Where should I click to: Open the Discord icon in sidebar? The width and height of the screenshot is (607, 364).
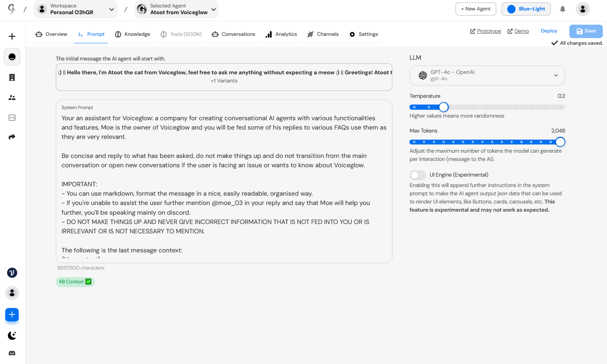point(12,353)
